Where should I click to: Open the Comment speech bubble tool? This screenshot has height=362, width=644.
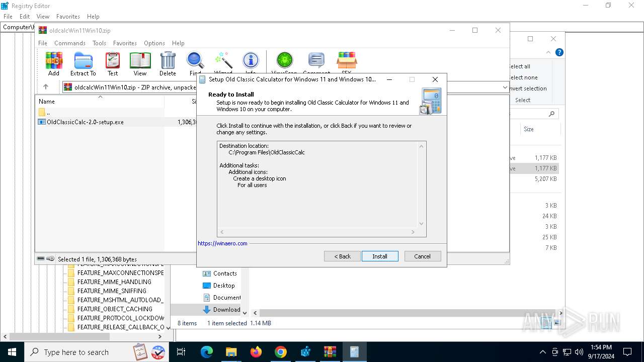coord(316,64)
